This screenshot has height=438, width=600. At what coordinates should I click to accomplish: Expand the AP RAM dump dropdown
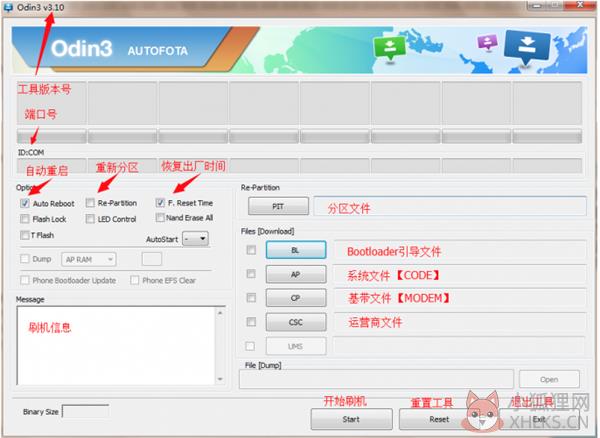click(89, 259)
